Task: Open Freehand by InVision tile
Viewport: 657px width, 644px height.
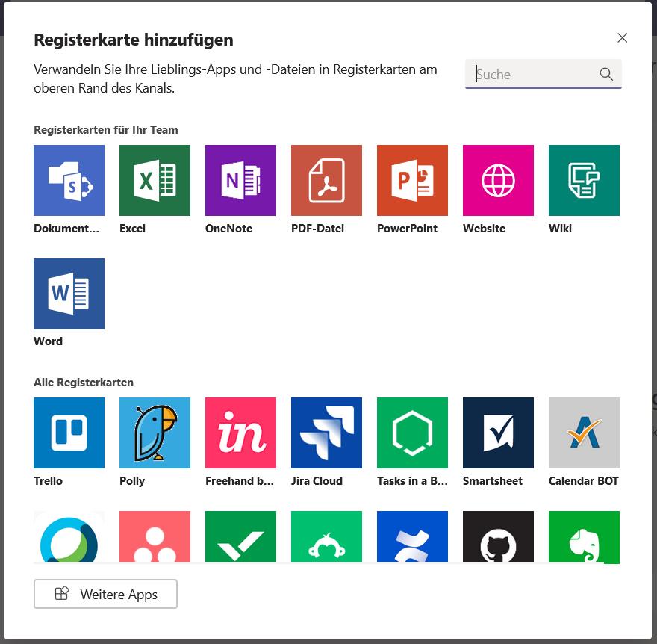Action: point(240,433)
